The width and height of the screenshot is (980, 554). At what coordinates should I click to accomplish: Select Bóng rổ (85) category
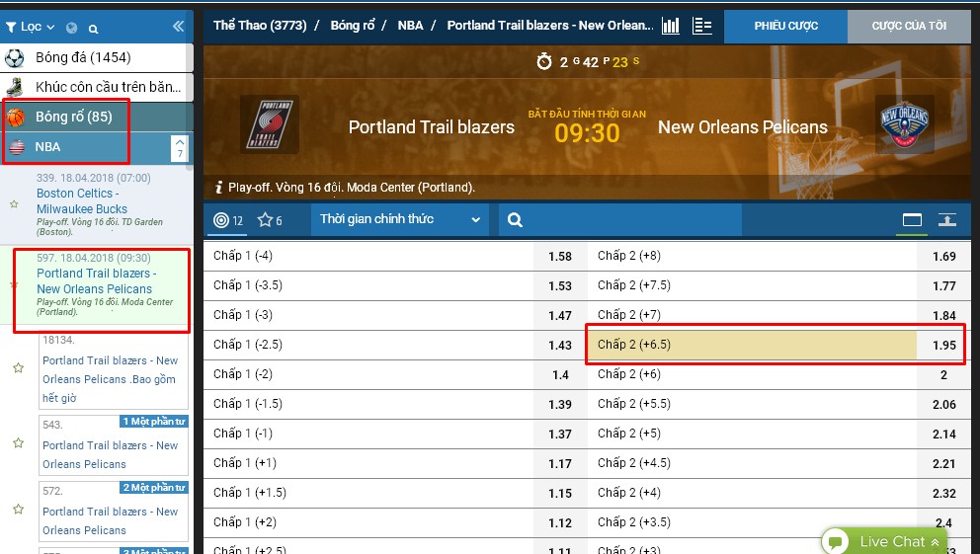coord(97,117)
